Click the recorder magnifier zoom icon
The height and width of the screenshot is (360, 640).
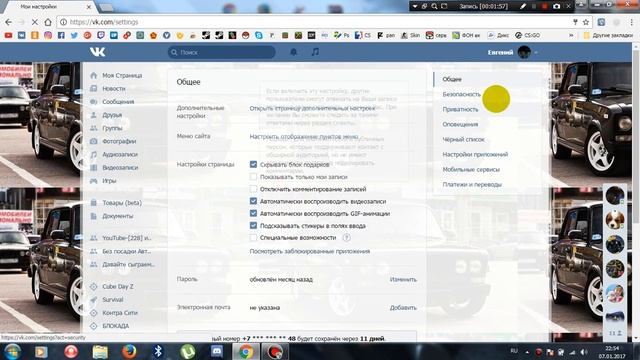[434, 6]
